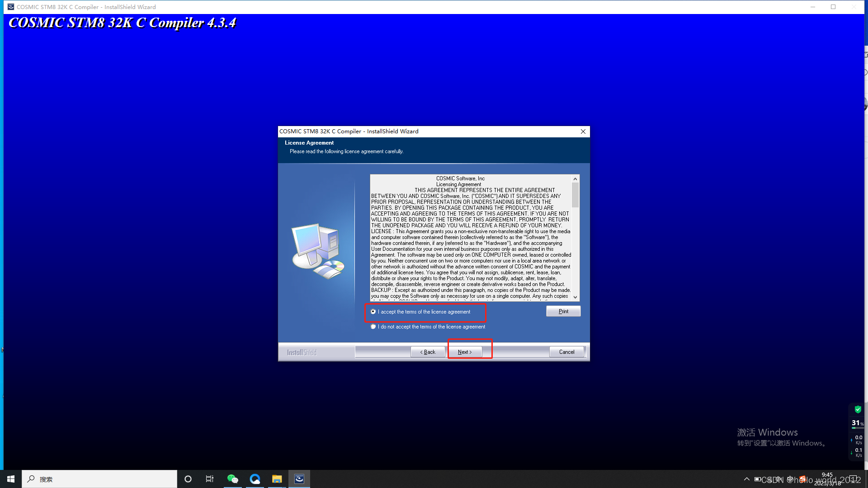Open File Explorer from taskbar
The width and height of the screenshot is (868, 488).
[x=277, y=479]
